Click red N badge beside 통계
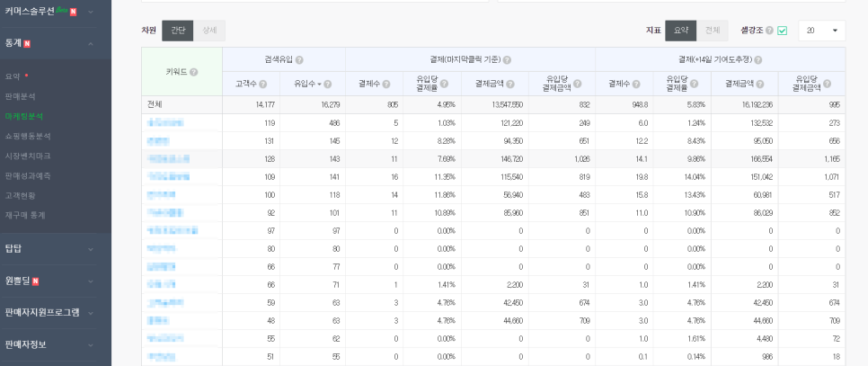The height and width of the screenshot is (366, 868). [27, 44]
